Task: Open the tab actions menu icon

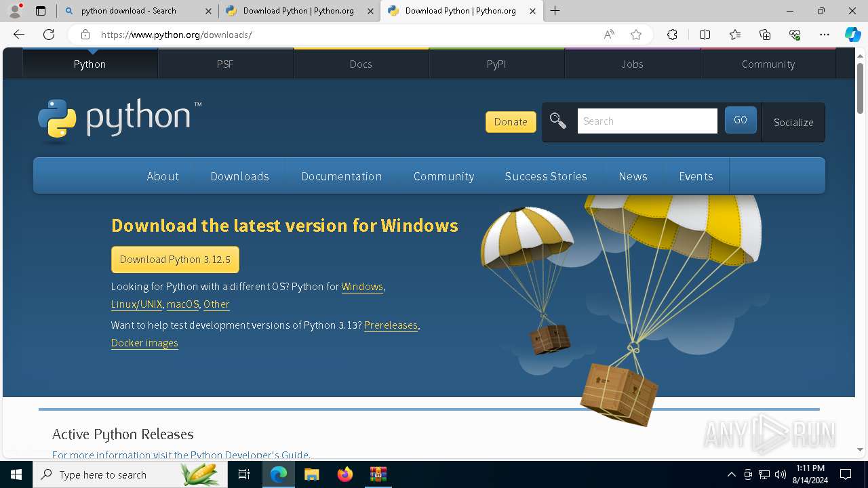Action: 41,11
